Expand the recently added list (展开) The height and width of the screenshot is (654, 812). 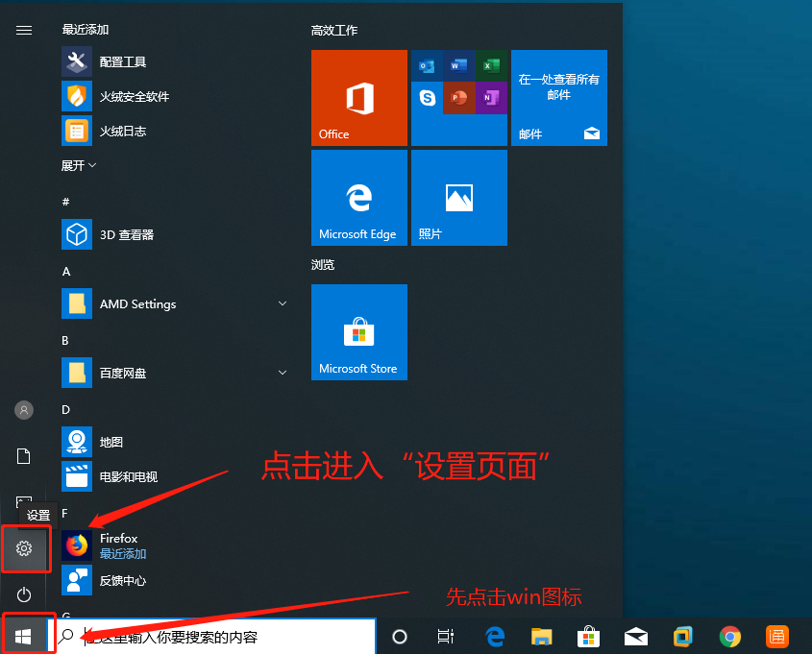pos(79,165)
